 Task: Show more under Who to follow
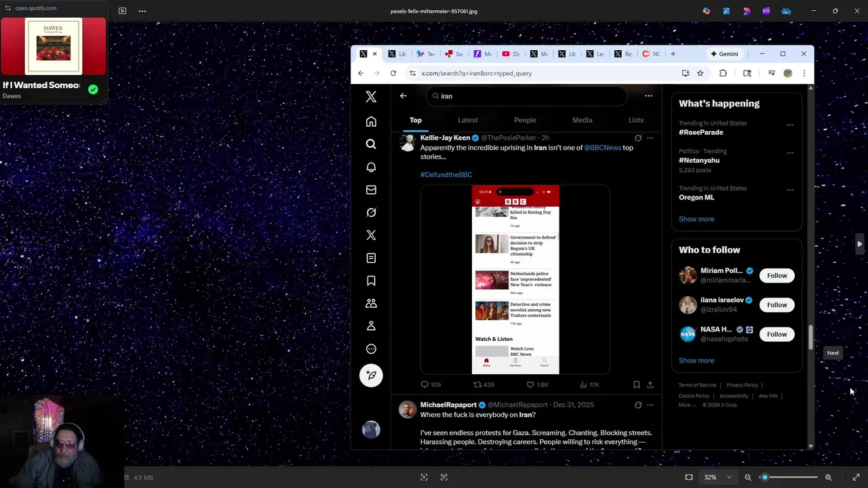click(x=696, y=361)
